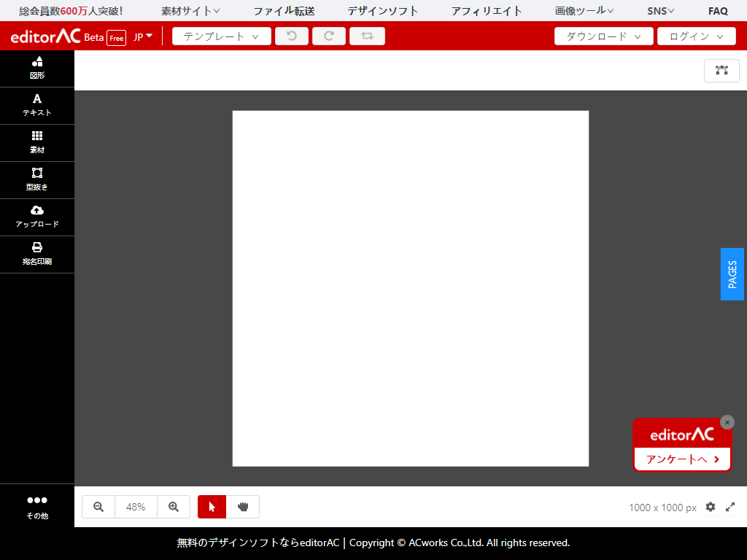Screen dimensions: 747x560
Task: Open canvas size settings gear
Action: coord(711,507)
